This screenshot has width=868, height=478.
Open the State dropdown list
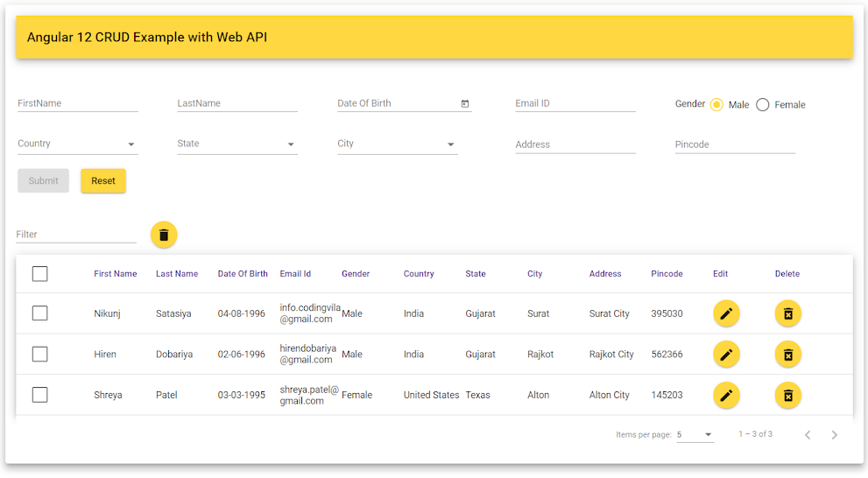(x=236, y=144)
